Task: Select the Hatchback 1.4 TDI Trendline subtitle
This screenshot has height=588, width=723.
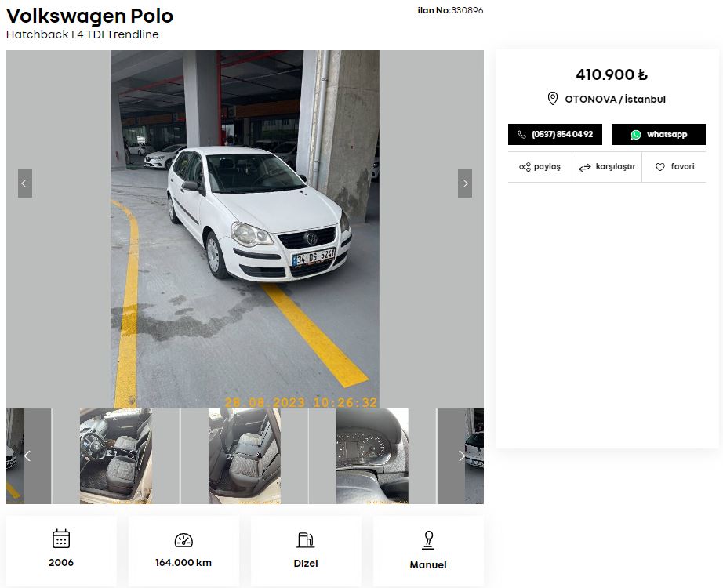Action: [82, 34]
